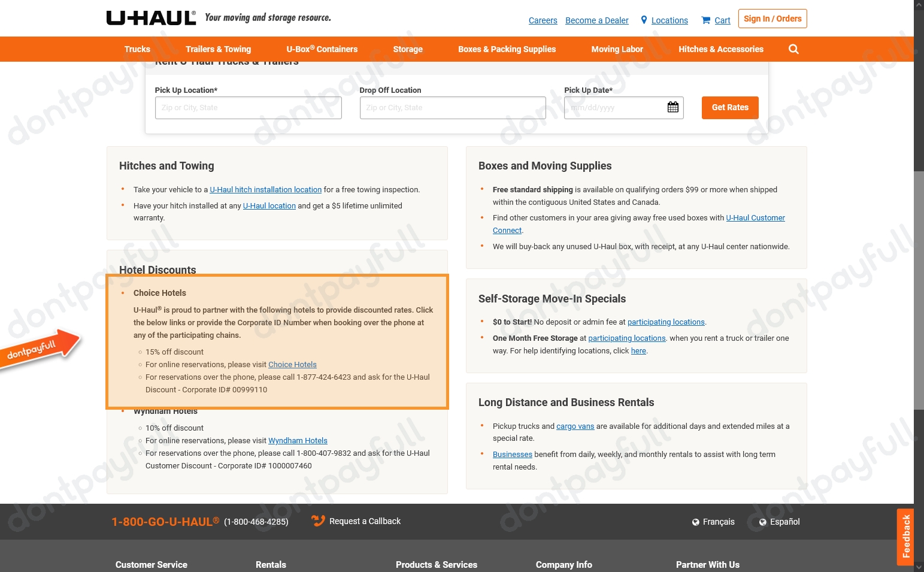Follow the U-Haul Customer Connect link
Viewport: 924px width, 572px height.
755,218
